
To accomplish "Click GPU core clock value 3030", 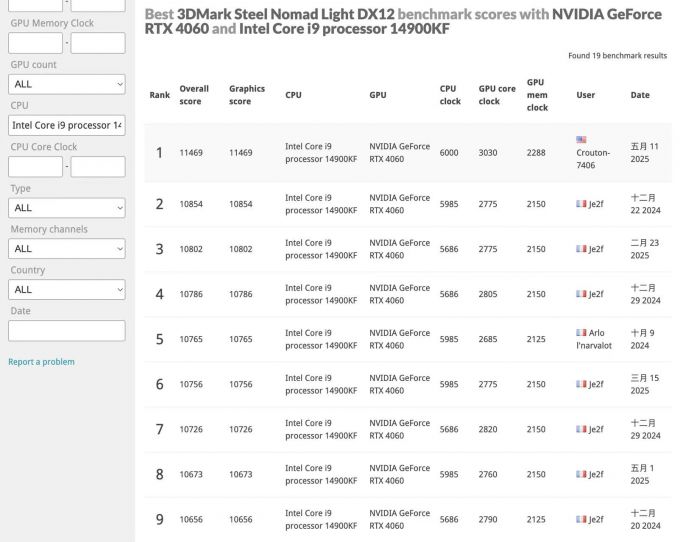I will (488, 153).
